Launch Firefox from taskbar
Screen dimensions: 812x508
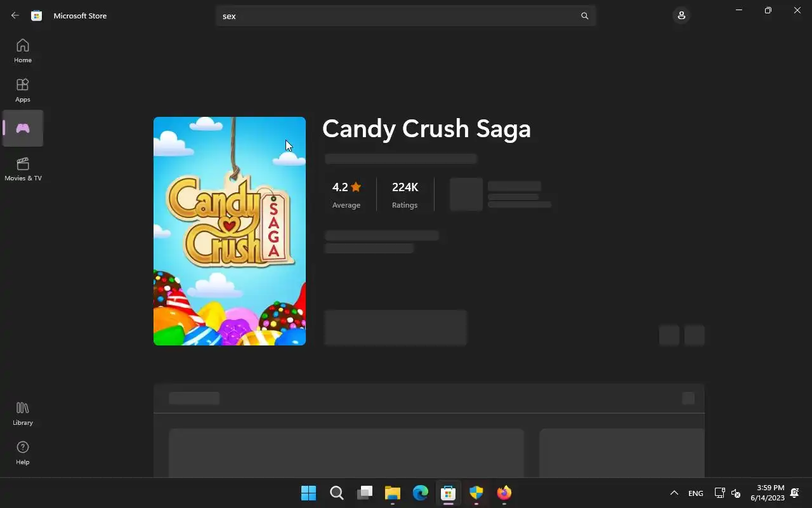(x=504, y=493)
